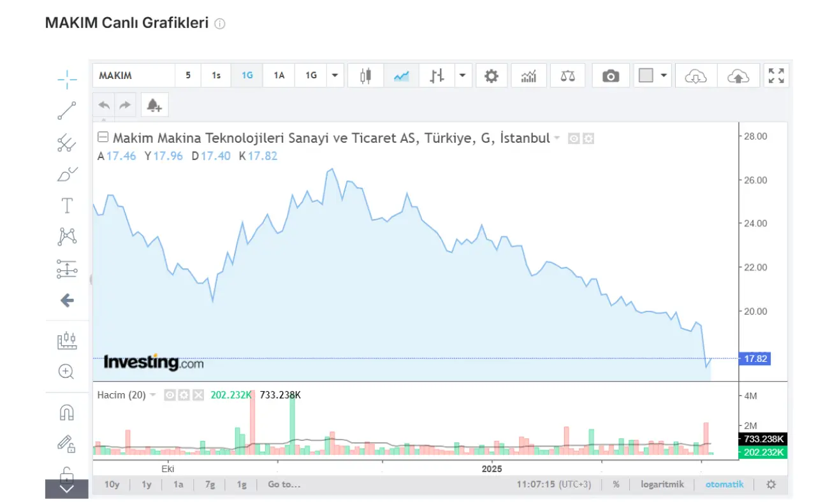Hide the main series eye icon

click(574, 138)
